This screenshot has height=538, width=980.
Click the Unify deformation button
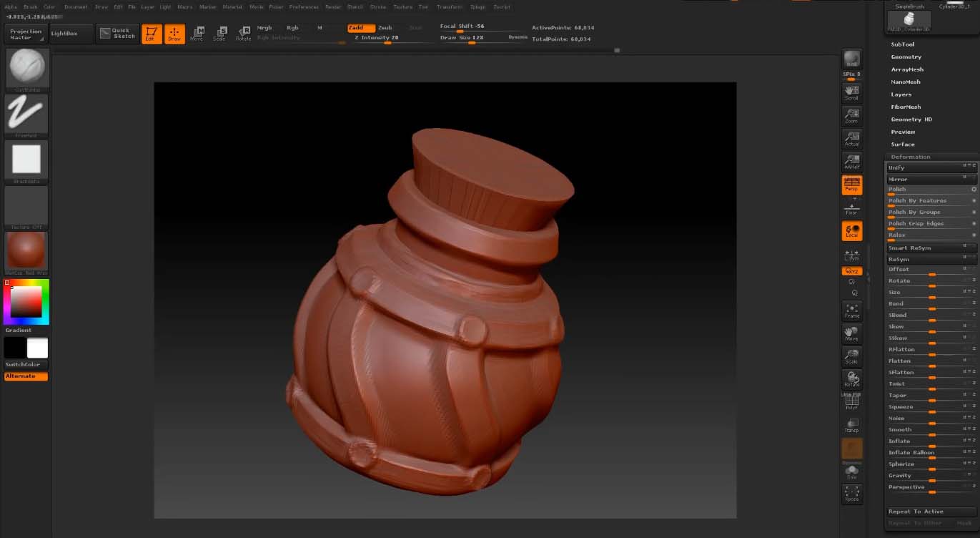pos(932,168)
